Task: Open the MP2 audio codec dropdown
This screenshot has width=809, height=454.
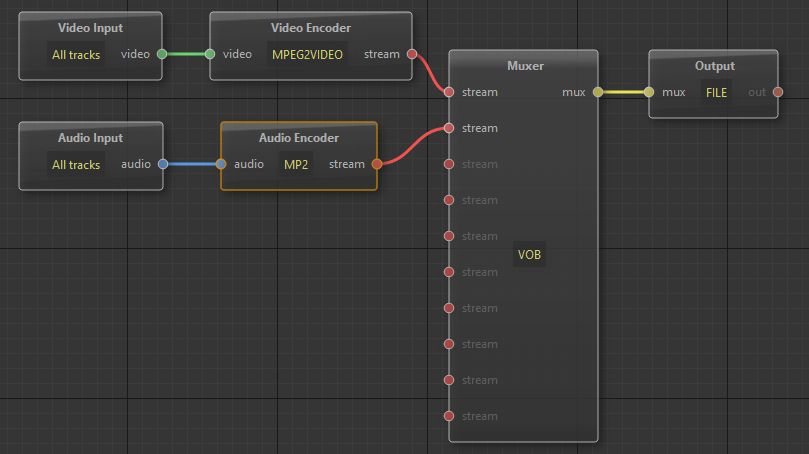Action: pyautogui.click(x=296, y=164)
